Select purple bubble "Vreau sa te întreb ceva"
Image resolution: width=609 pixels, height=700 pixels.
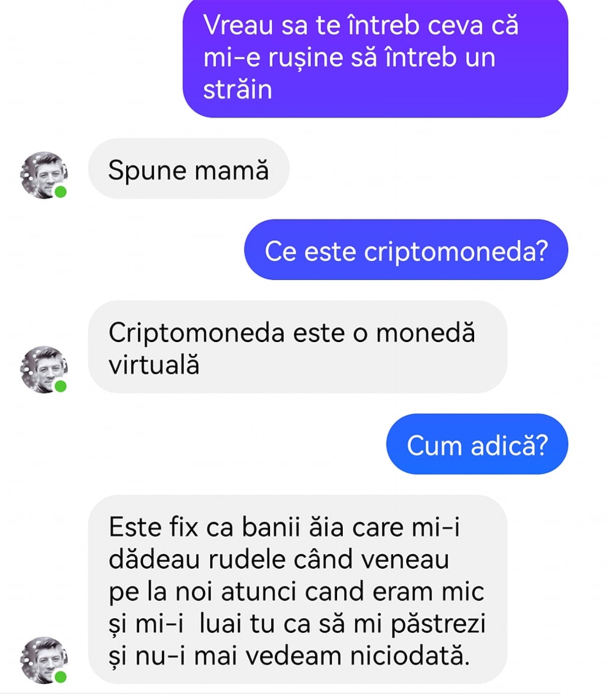coord(375,58)
